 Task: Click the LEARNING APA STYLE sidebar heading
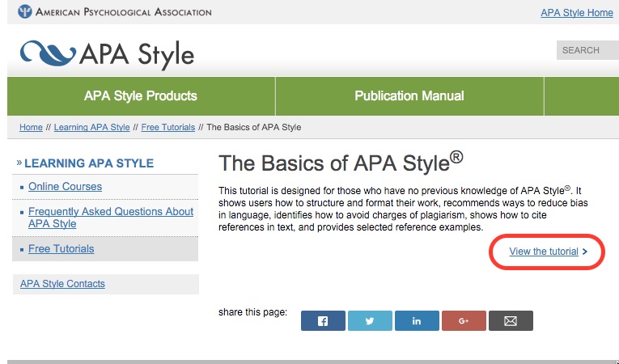tap(89, 163)
